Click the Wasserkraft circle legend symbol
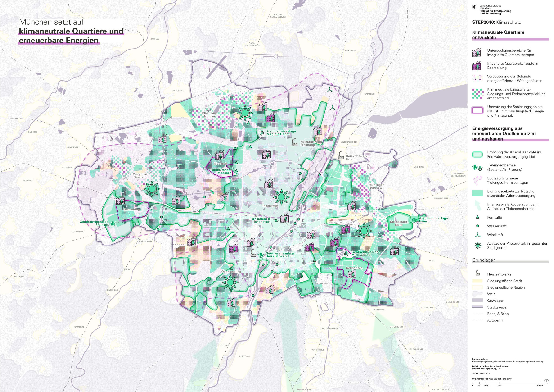Viewport: 554px width, 392px height. click(477, 226)
